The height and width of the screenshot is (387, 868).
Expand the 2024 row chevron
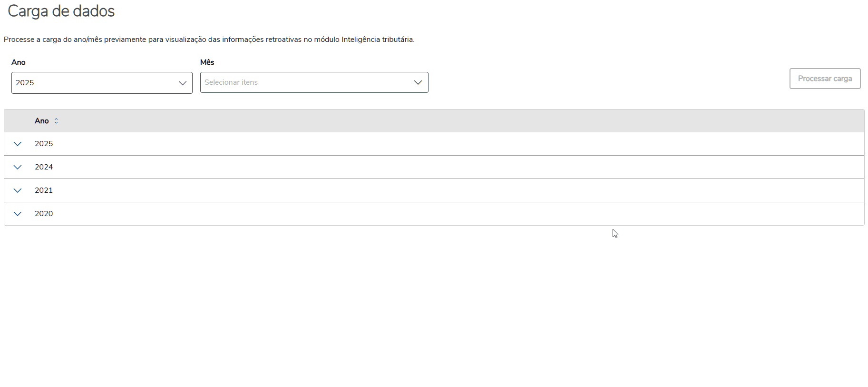point(18,167)
